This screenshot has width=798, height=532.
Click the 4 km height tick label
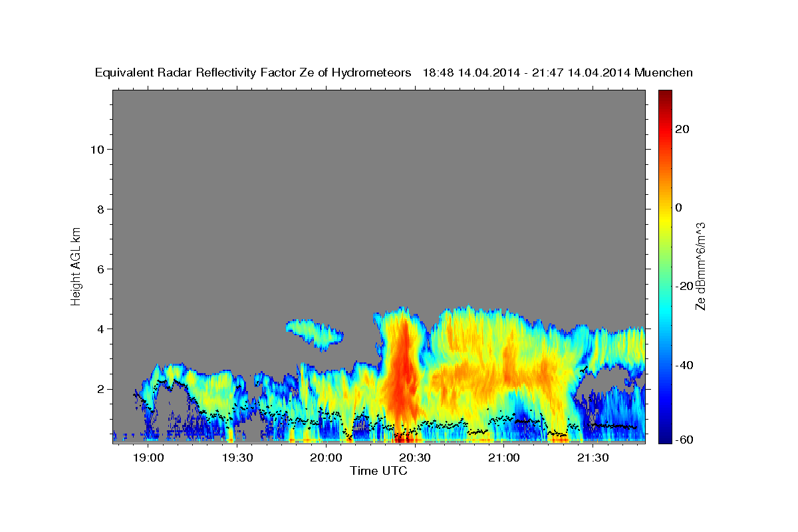(x=100, y=329)
